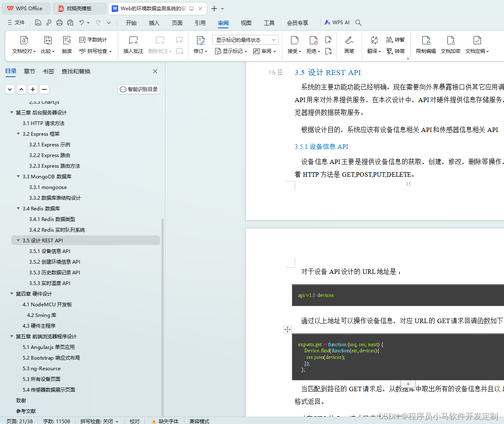Switch outline panel to 书签 view

[x=48, y=71]
